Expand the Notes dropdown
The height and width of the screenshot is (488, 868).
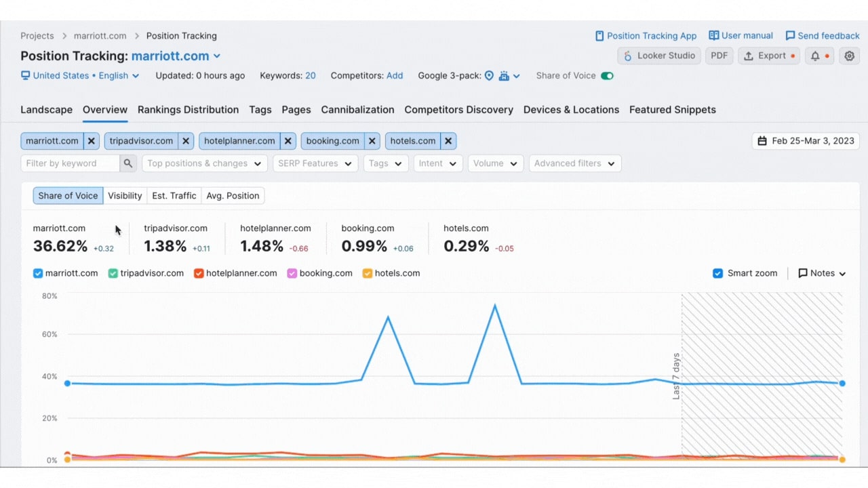(821, 273)
